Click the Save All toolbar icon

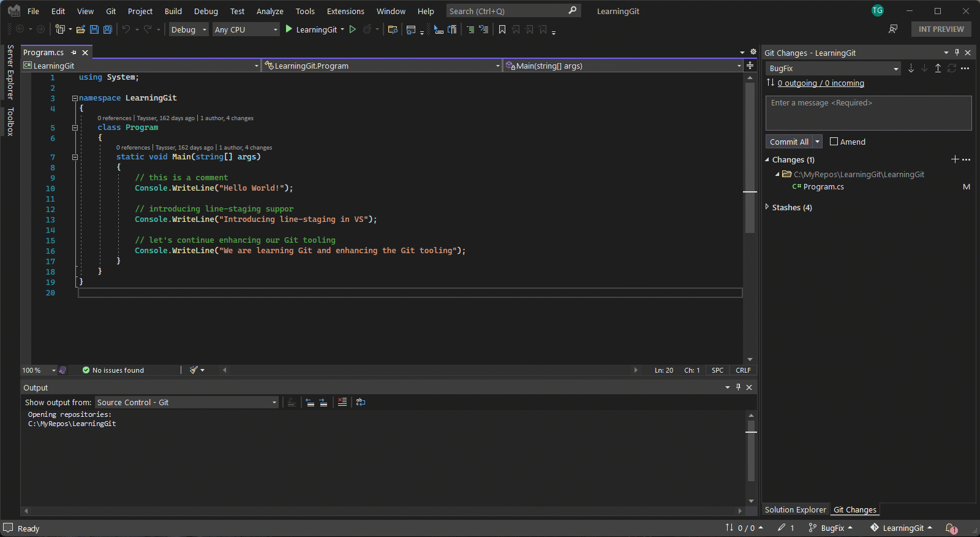[x=108, y=29]
